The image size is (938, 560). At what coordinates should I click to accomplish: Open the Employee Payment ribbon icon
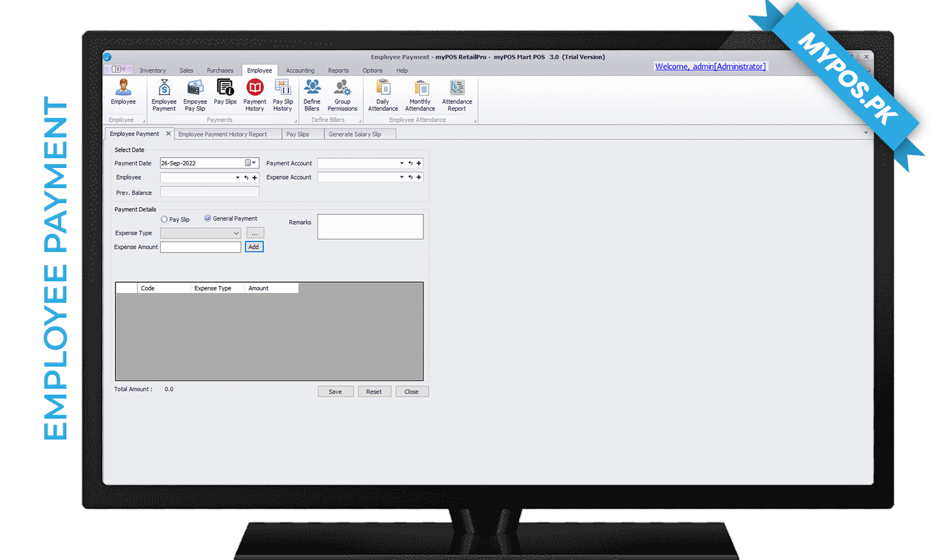tap(164, 95)
